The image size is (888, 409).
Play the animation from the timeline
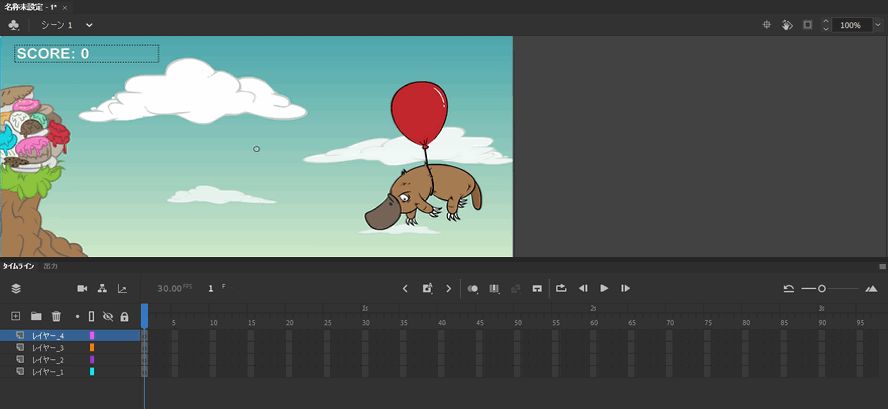604,289
